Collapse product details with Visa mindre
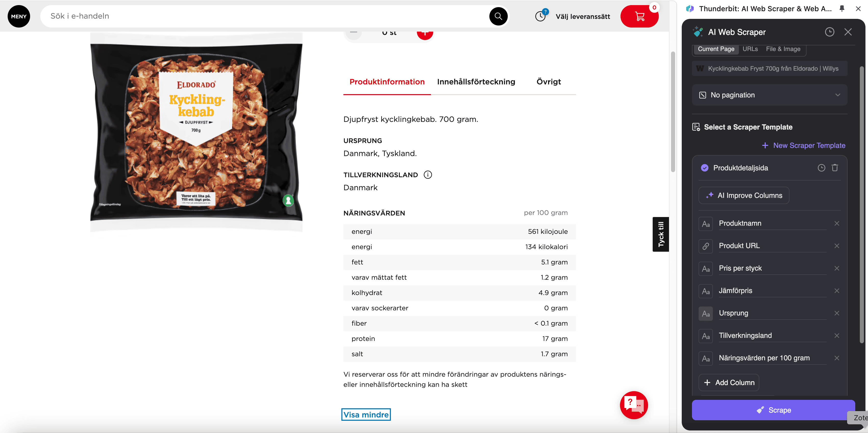Screen dimensions: 868x433 tap(366, 414)
